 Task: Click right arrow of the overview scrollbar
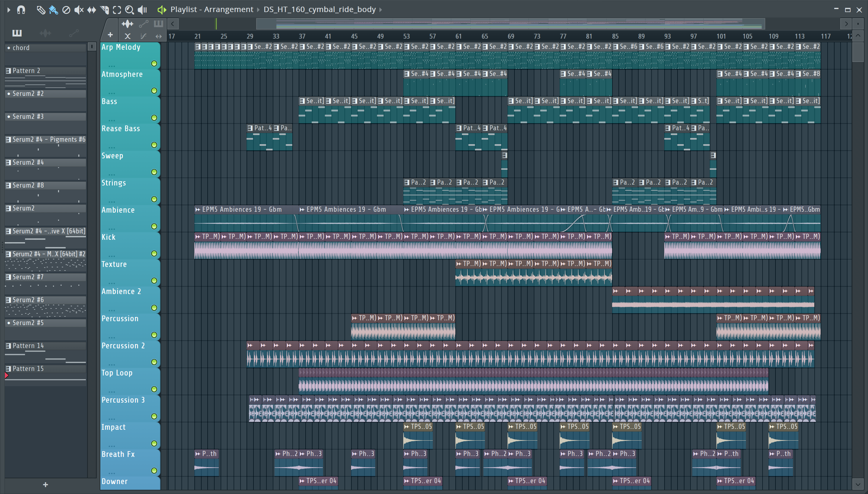click(846, 24)
